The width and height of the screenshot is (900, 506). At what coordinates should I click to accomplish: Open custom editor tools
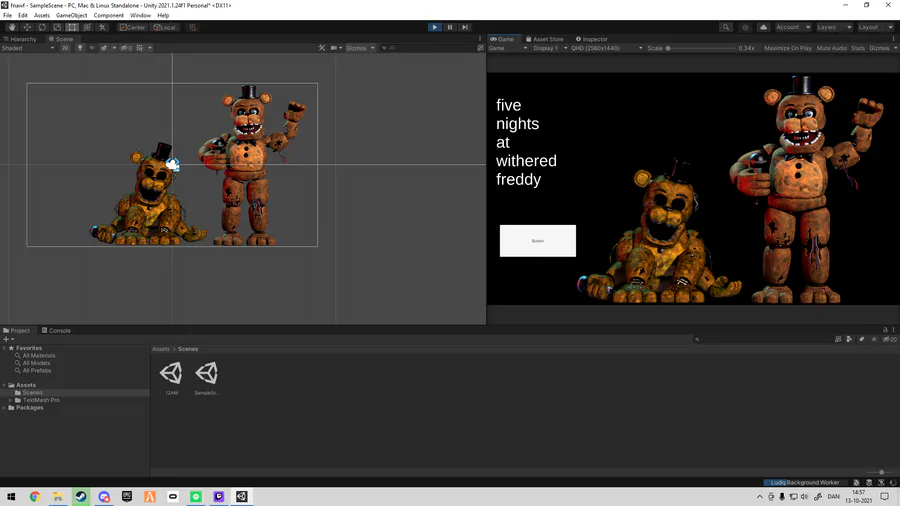(x=102, y=27)
